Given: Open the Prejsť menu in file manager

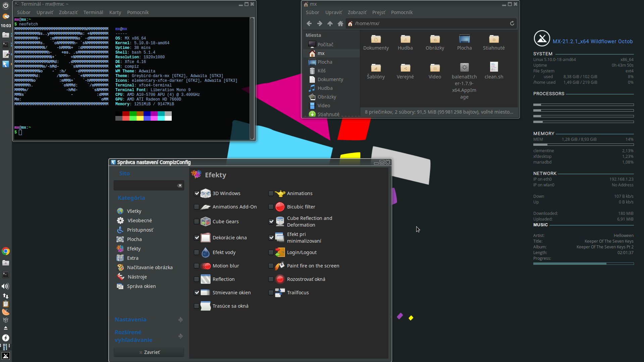Looking at the screenshot, I should [x=379, y=12].
